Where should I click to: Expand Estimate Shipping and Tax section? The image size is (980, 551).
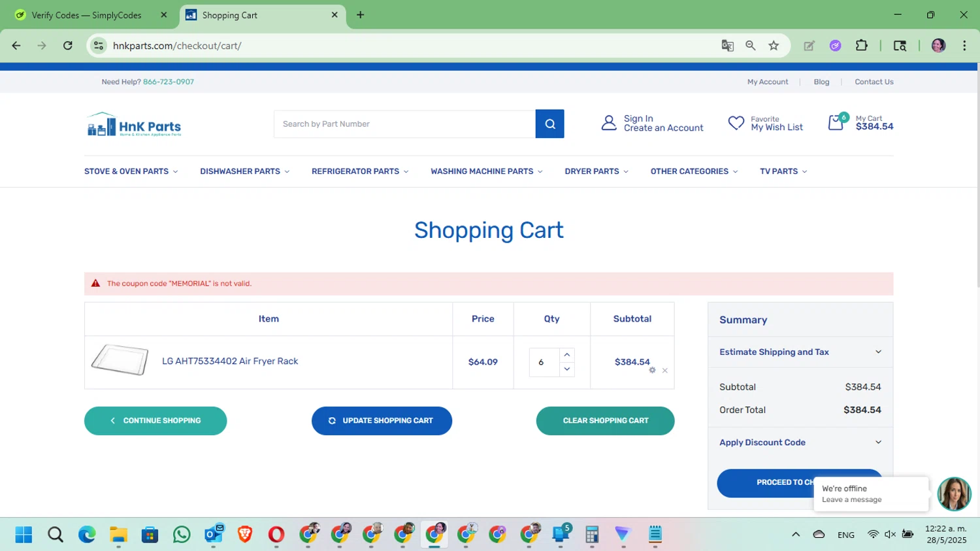(x=800, y=352)
